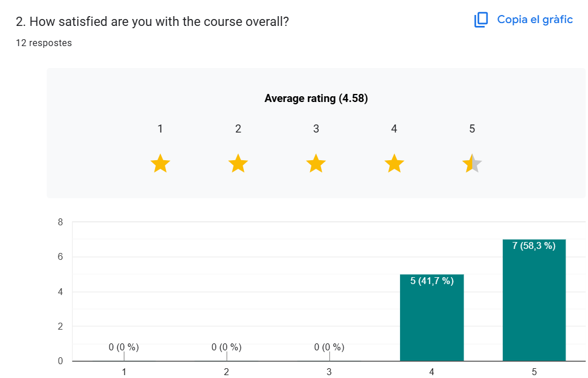
Task: Click the '7 (58,3 %)' bar label
Action: [534, 246]
